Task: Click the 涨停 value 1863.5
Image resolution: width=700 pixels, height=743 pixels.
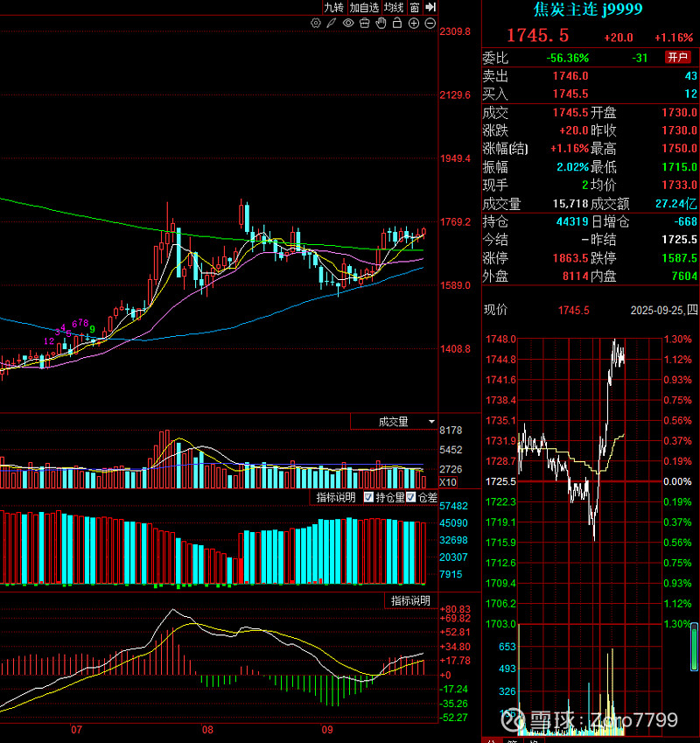Action: pyautogui.click(x=570, y=258)
